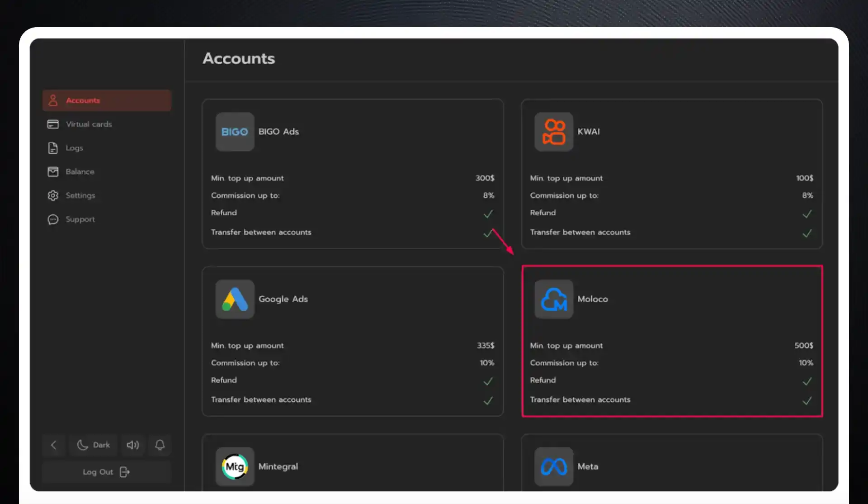Select the Google Ads title
Image resolution: width=868 pixels, height=504 pixels.
pos(283,299)
